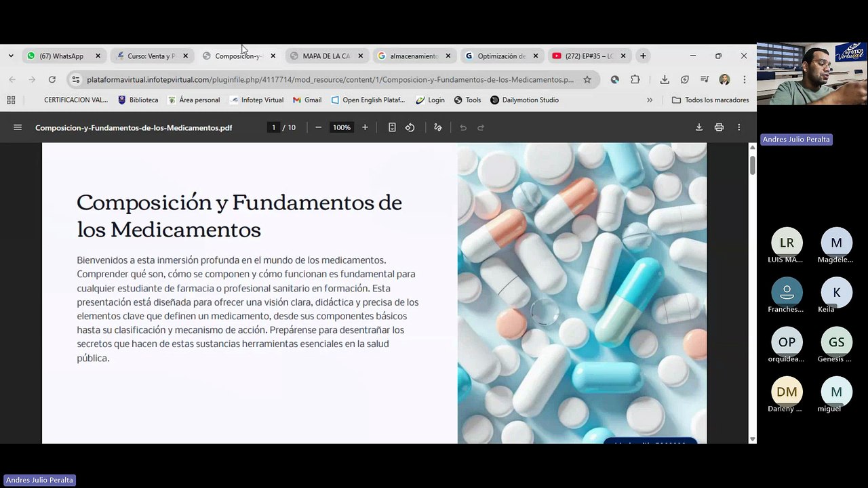
Task: Open the Tools bookmark
Action: [x=467, y=100]
